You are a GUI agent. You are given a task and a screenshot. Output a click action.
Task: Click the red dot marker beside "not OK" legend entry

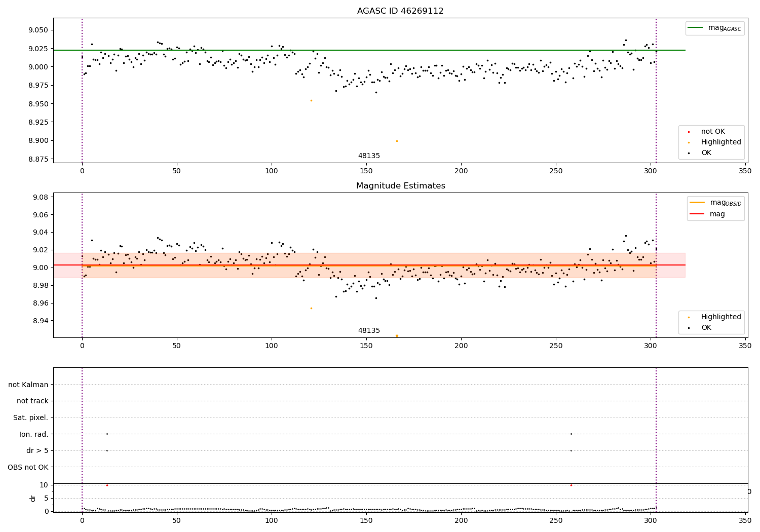(689, 132)
